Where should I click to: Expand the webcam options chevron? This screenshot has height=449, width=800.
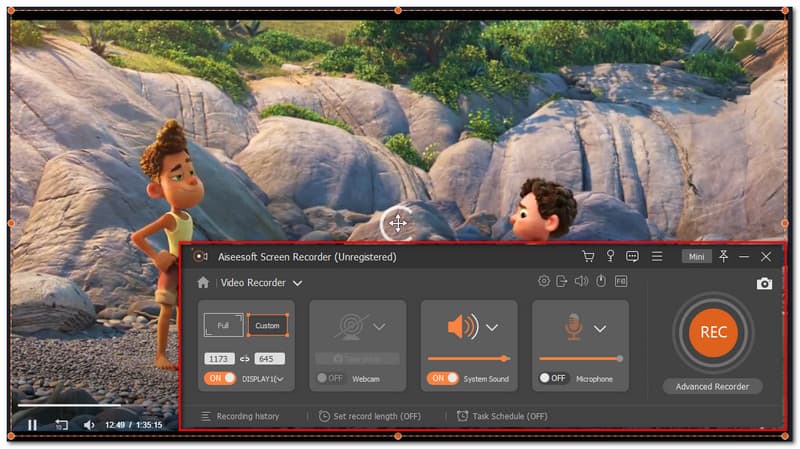[x=379, y=327]
